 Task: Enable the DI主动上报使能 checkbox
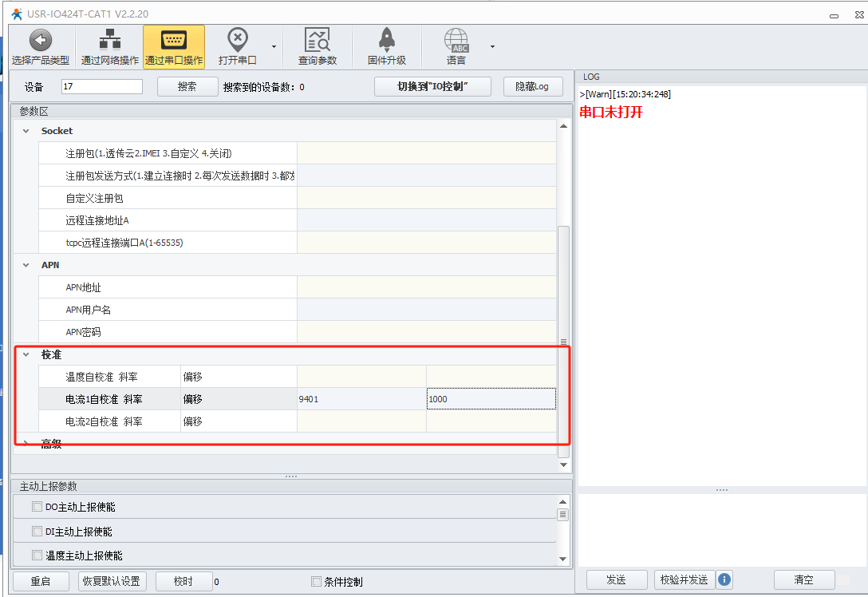37,532
